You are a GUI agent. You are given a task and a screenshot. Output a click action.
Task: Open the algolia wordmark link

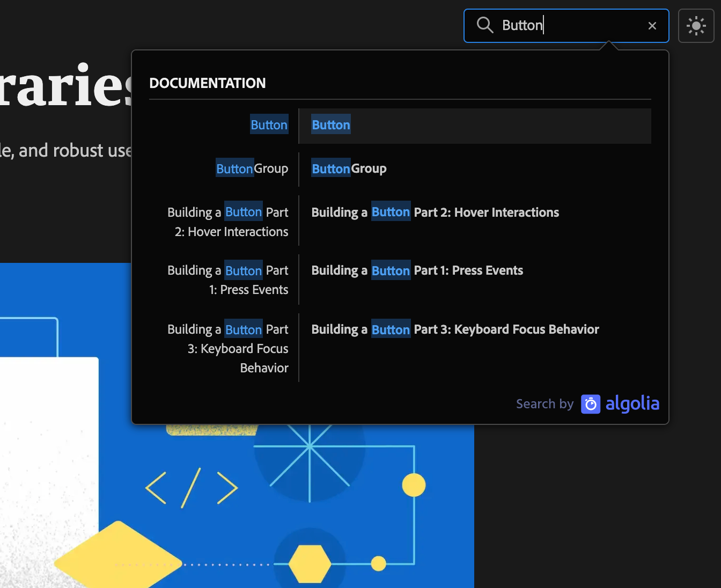(632, 404)
